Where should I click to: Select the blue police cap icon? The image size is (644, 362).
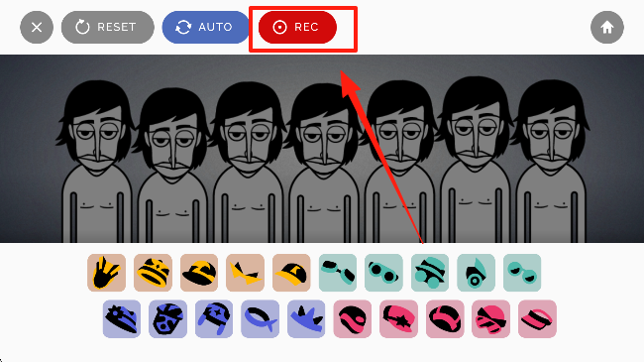pos(122,318)
